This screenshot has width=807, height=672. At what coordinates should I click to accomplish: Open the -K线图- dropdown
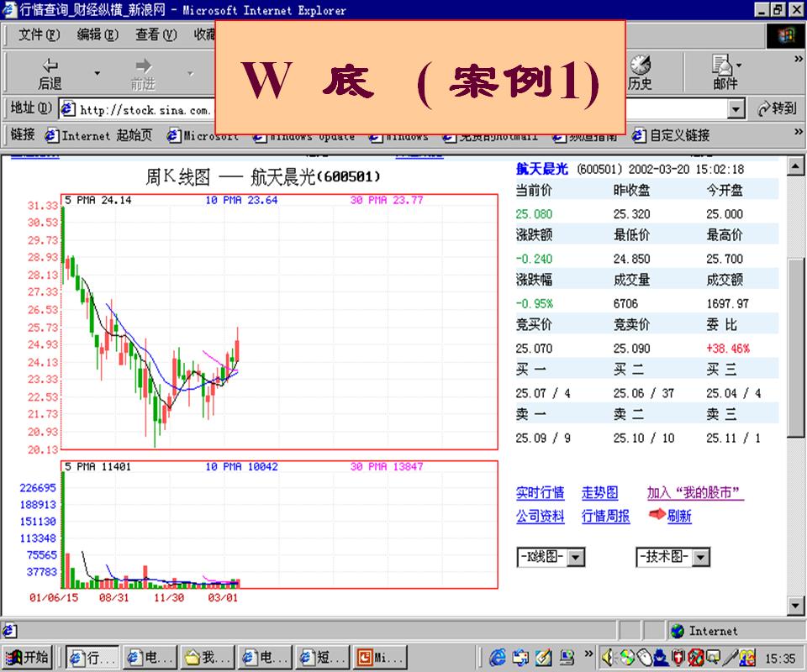(x=551, y=557)
